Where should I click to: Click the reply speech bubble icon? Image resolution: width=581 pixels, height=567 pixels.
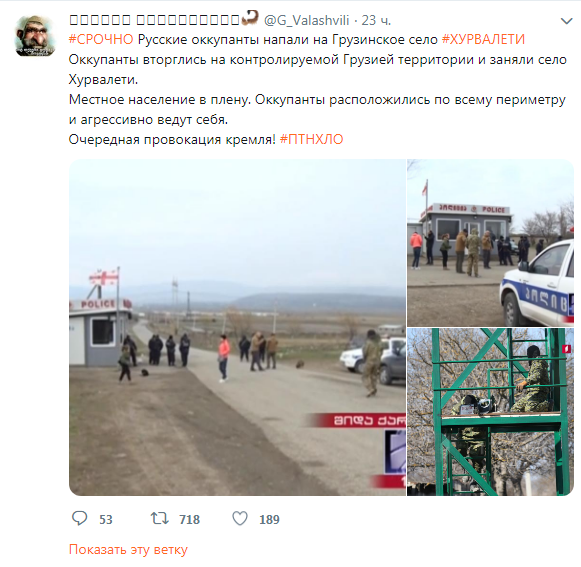click(79, 518)
